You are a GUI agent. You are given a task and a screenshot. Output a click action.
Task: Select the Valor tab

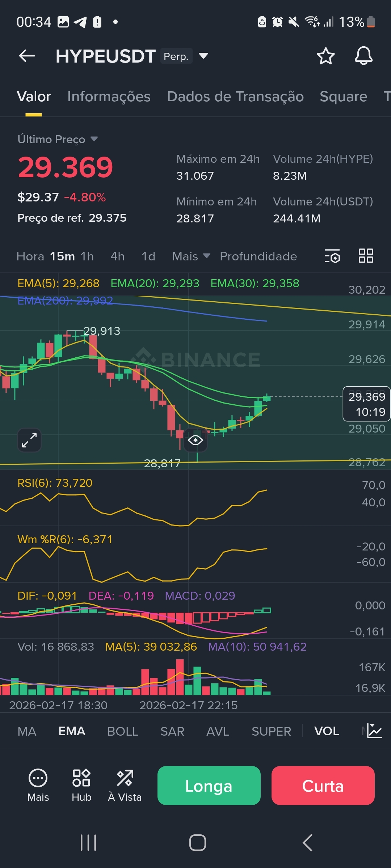[34, 97]
